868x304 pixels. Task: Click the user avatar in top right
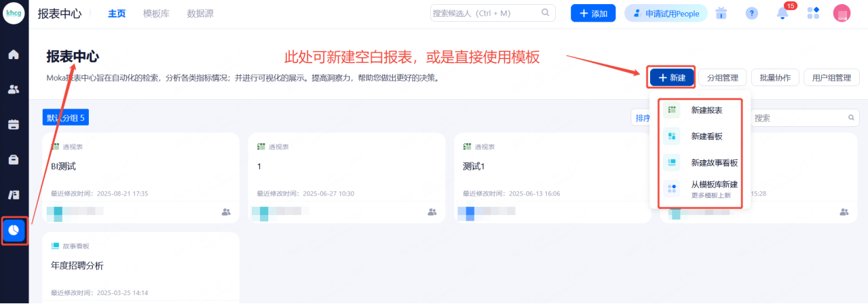pyautogui.click(x=842, y=14)
